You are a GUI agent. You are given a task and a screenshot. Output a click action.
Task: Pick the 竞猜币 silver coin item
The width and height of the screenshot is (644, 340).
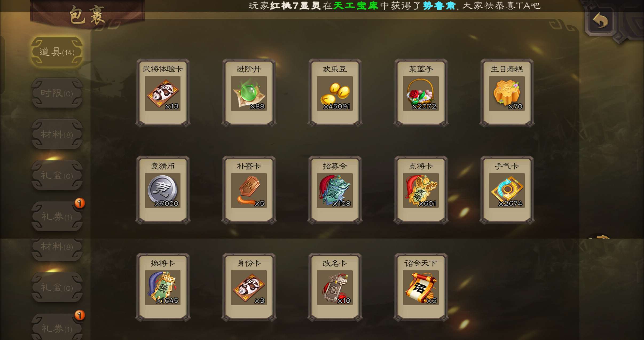pyautogui.click(x=163, y=190)
